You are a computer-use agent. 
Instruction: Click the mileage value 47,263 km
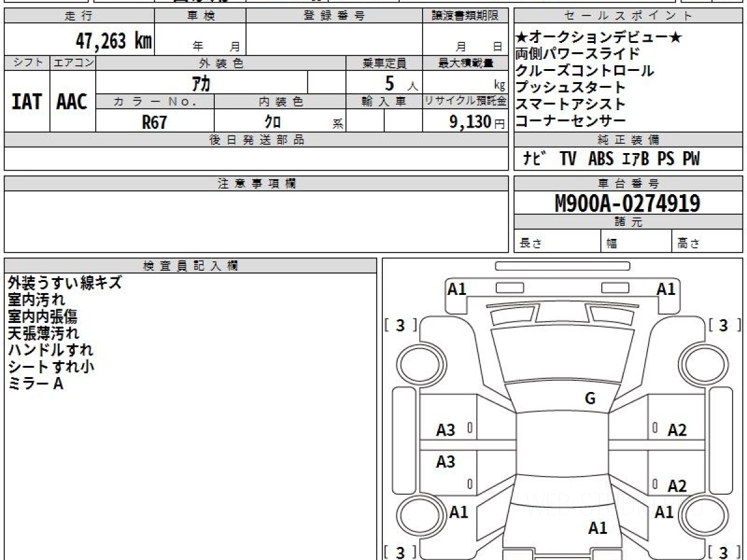114,41
